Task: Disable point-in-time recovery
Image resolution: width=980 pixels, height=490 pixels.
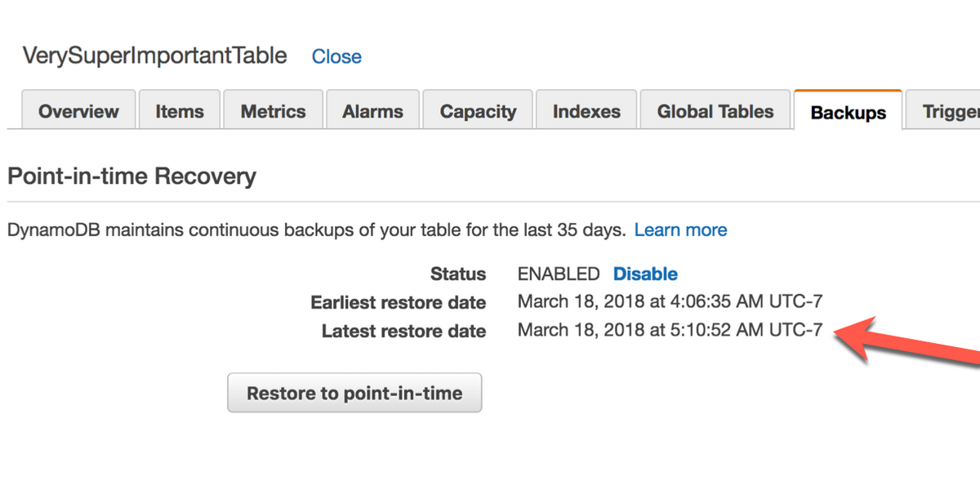Action: tap(645, 274)
